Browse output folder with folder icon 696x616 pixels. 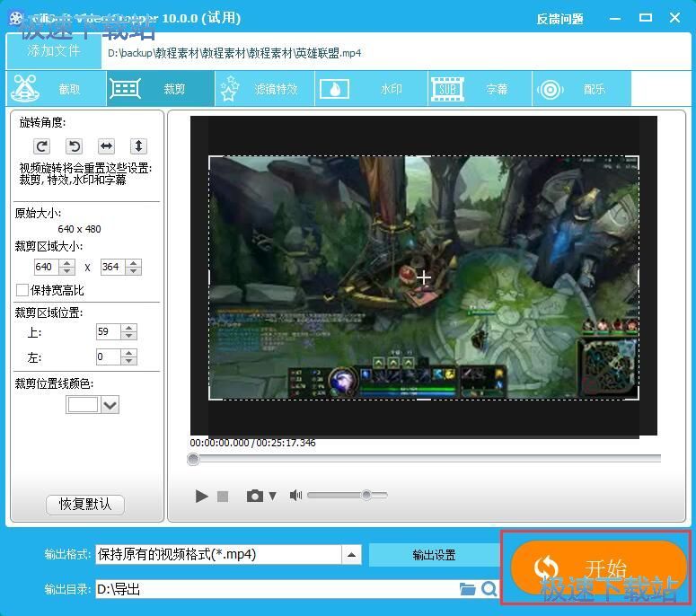coord(467,589)
